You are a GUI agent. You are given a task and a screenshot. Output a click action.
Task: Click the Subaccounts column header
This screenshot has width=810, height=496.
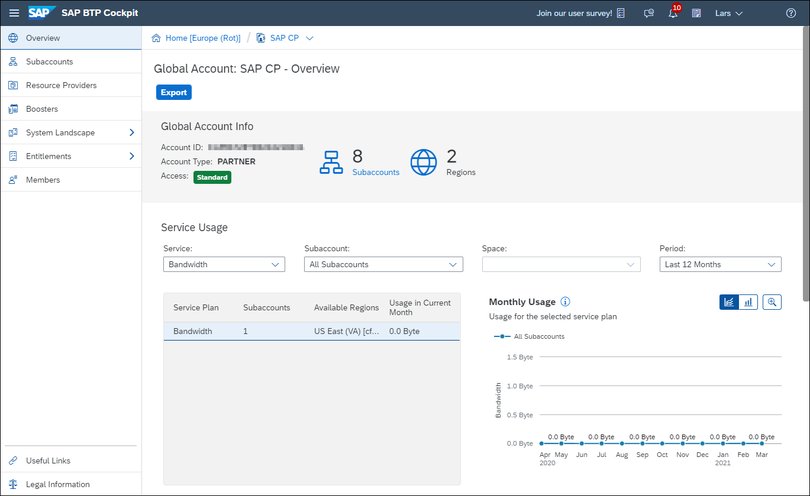coord(267,307)
